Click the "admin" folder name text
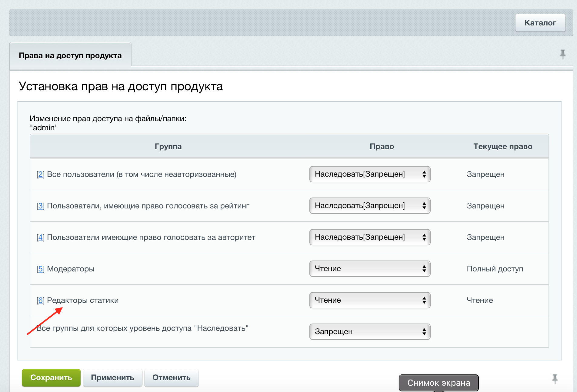This screenshot has width=577, height=392. coord(44,128)
